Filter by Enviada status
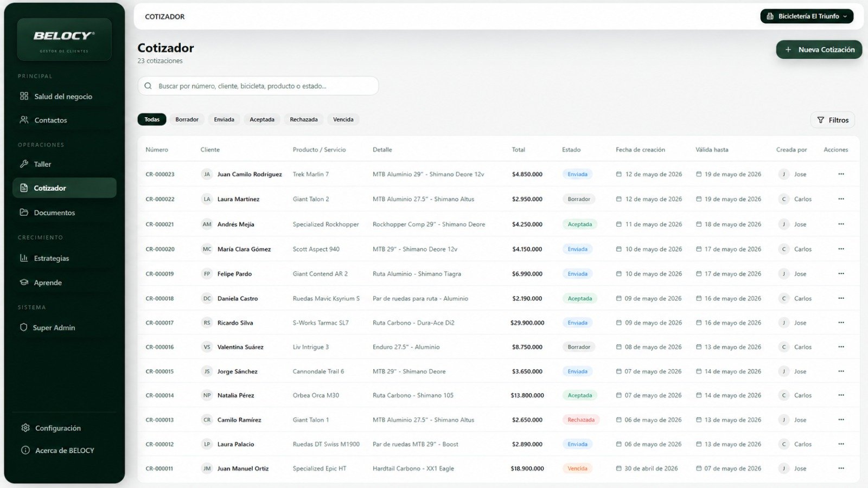This screenshot has width=868, height=488. (224, 119)
